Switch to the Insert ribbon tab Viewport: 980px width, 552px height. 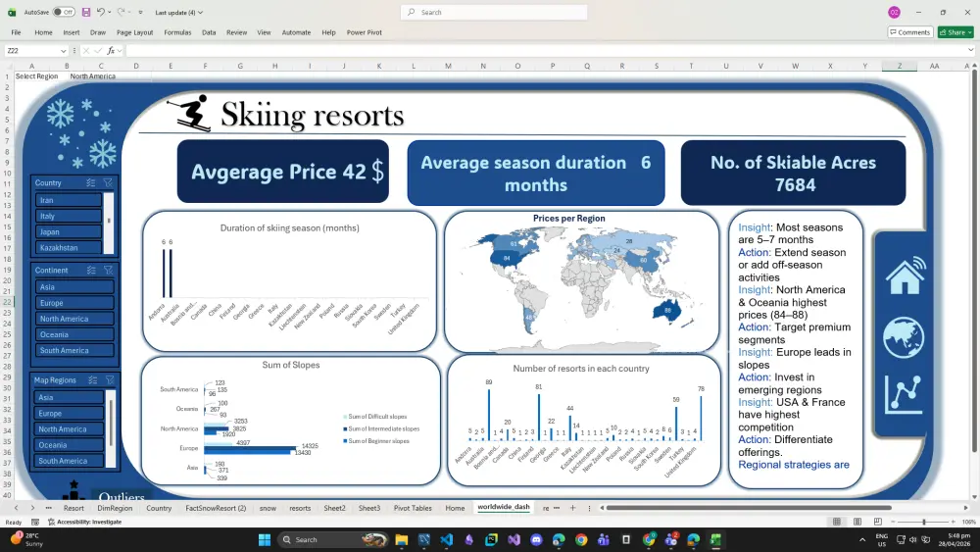click(x=72, y=32)
